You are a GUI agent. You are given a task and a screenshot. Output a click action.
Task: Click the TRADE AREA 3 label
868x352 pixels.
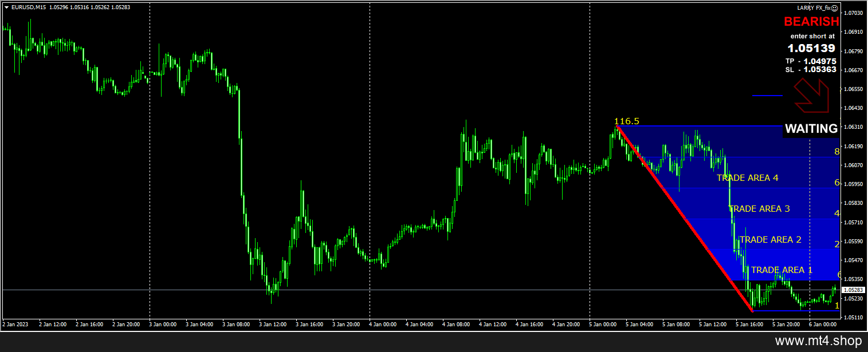[x=759, y=209]
